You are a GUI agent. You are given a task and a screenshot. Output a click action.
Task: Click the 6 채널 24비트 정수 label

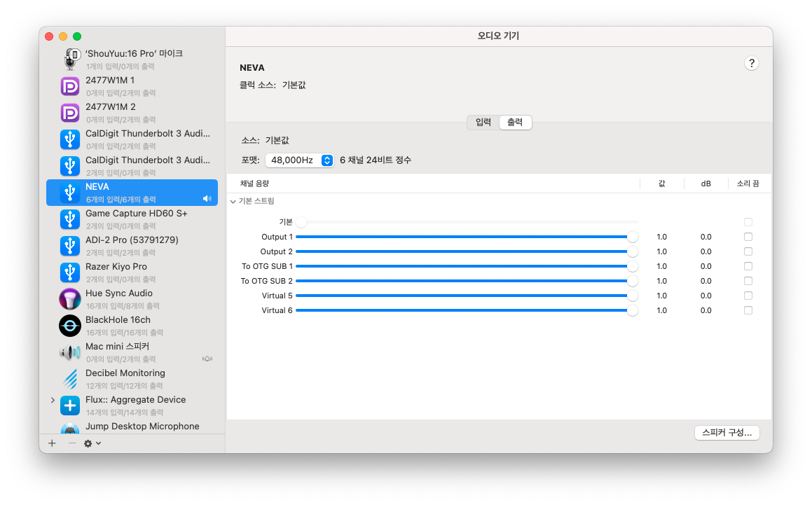coord(376,160)
